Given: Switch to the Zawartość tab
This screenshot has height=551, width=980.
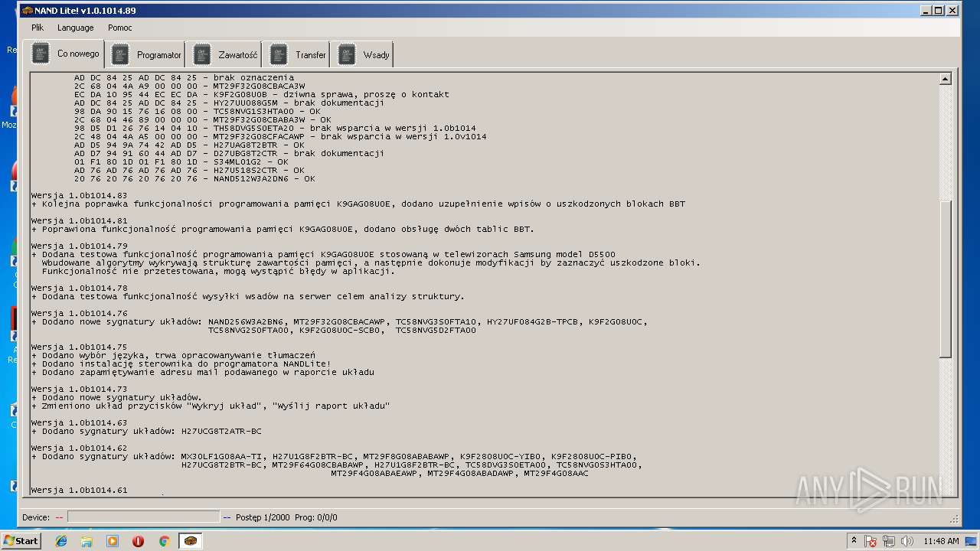Looking at the screenshot, I should [x=225, y=55].
